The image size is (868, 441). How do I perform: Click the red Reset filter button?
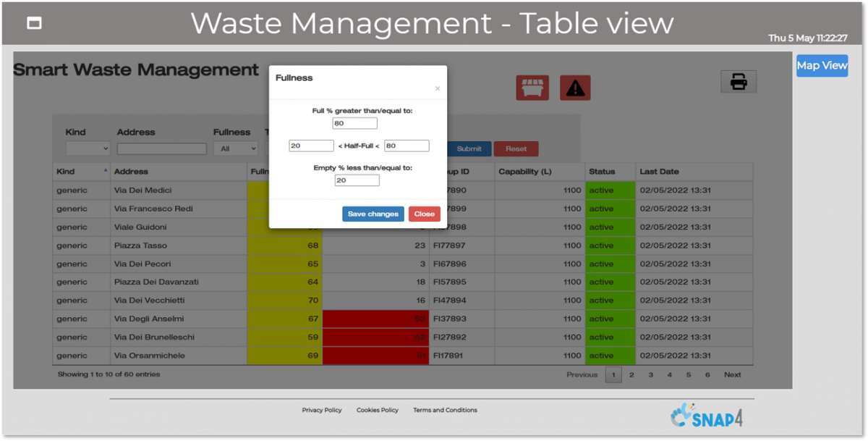[516, 149]
